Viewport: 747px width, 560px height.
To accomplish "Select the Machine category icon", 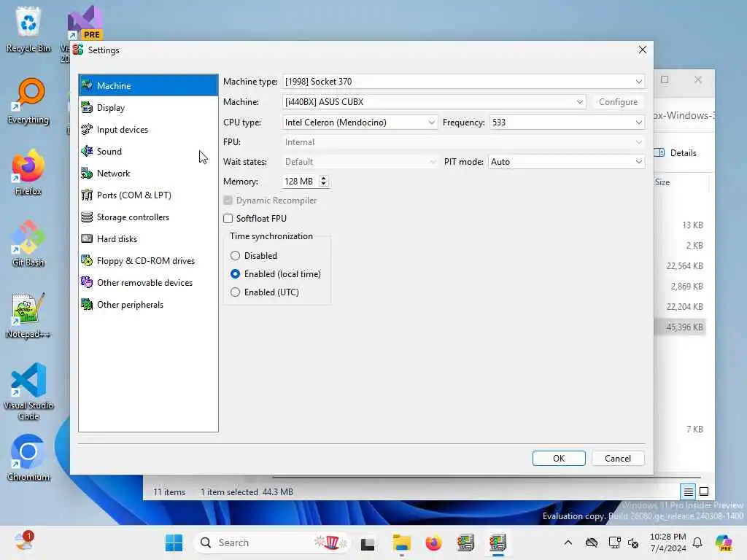I will tap(87, 85).
